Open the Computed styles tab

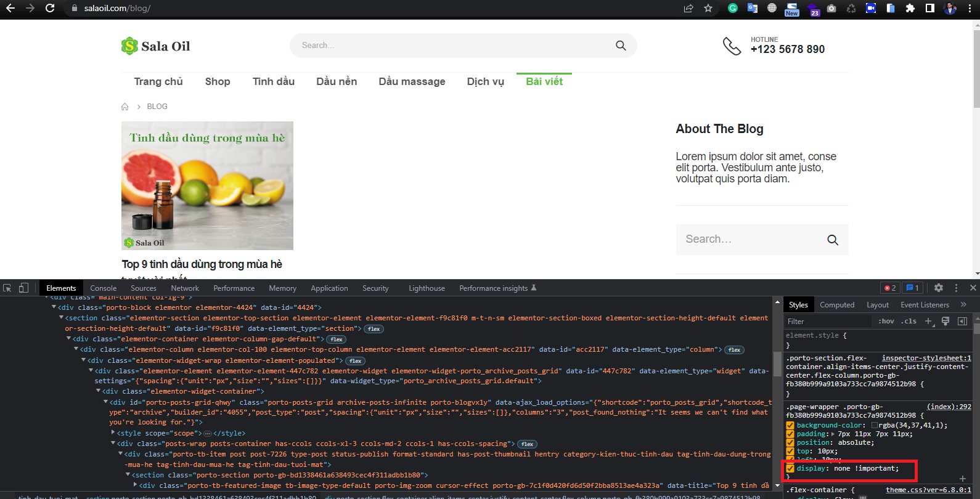click(837, 305)
